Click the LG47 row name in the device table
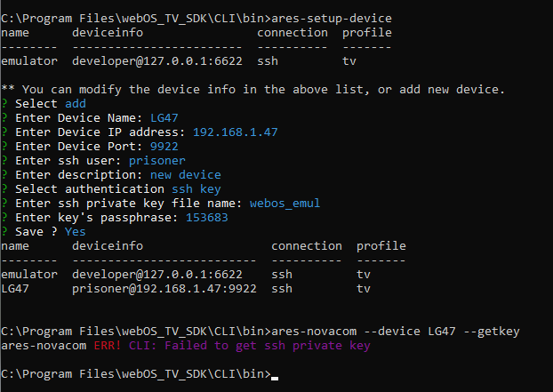This screenshot has height=392, width=553. pyautogui.click(x=16, y=289)
